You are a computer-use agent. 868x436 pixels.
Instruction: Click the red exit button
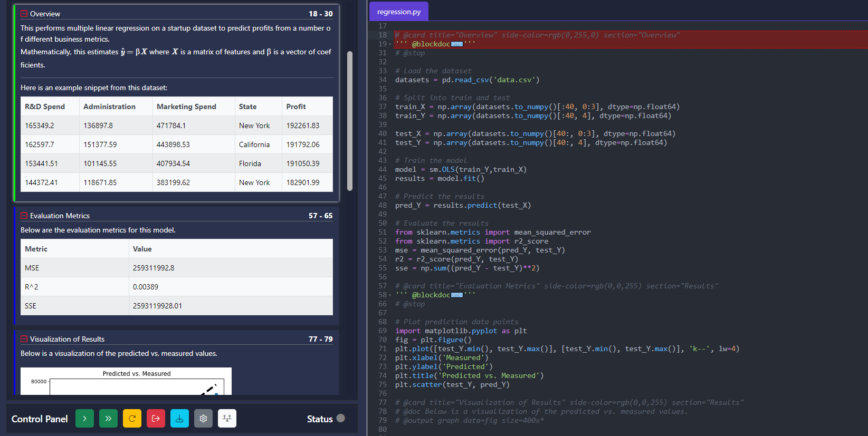pyautogui.click(x=156, y=419)
